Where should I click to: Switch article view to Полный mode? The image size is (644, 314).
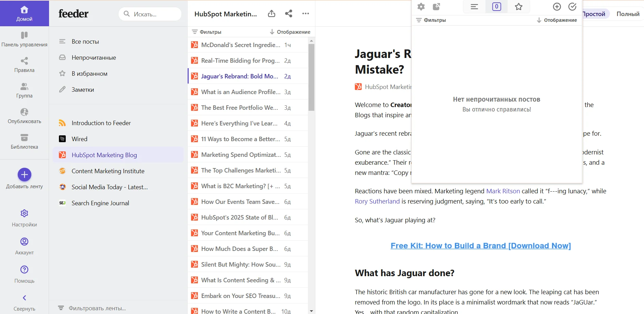(628, 14)
